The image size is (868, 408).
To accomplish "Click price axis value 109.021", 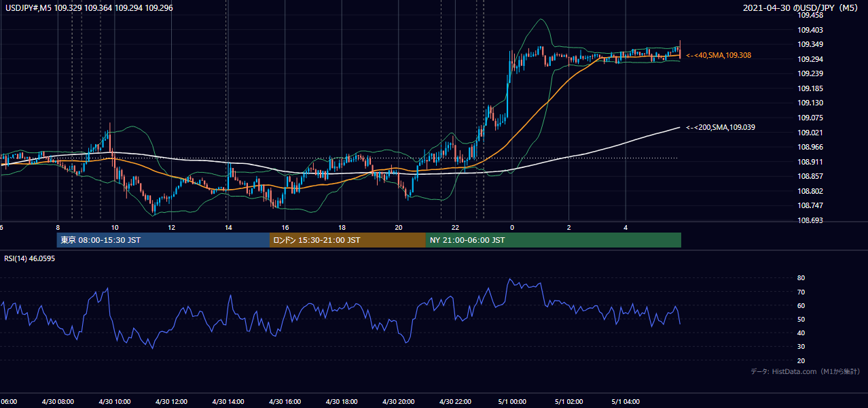I will pyautogui.click(x=810, y=133).
